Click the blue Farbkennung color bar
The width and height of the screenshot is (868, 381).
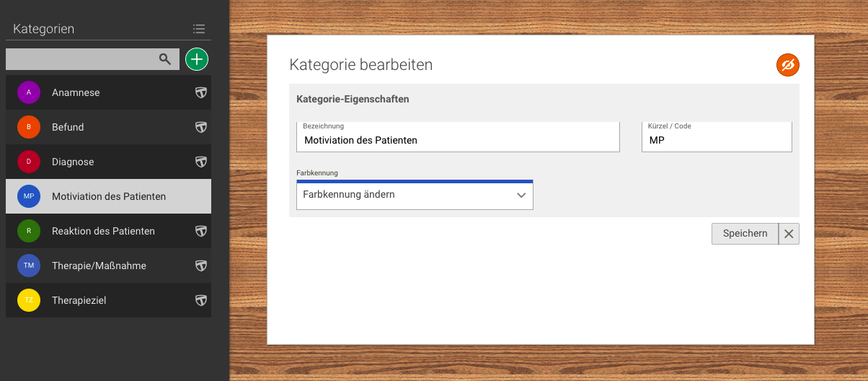coord(415,181)
